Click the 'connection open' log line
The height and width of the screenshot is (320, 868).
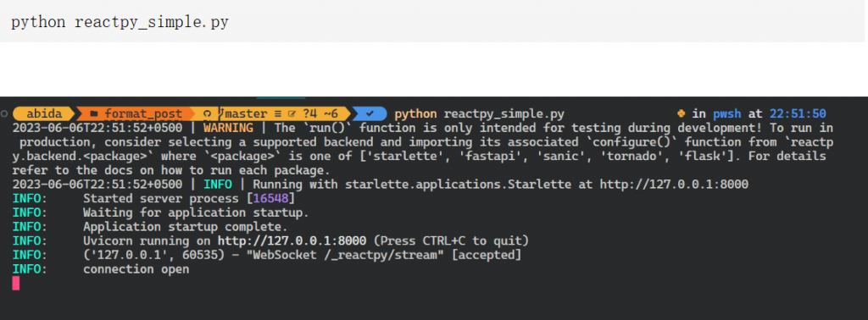click(136, 270)
